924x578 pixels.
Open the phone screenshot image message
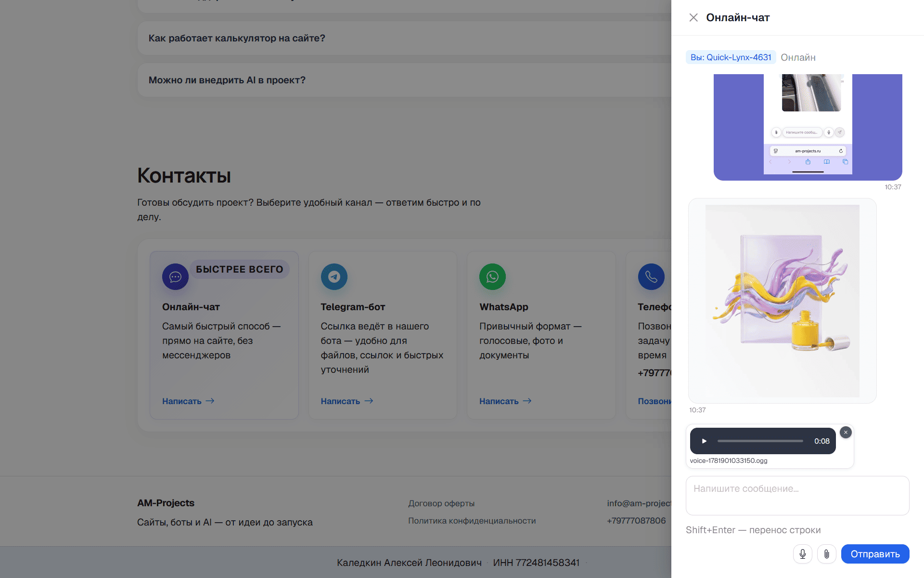tap(808, 127)
